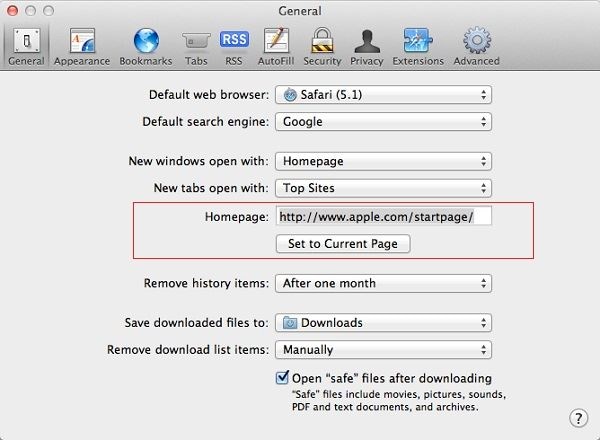600x440 pixels.
Task: Click the "New windows open with:" label
Action: pyautogui.click(x=199, y=161)
